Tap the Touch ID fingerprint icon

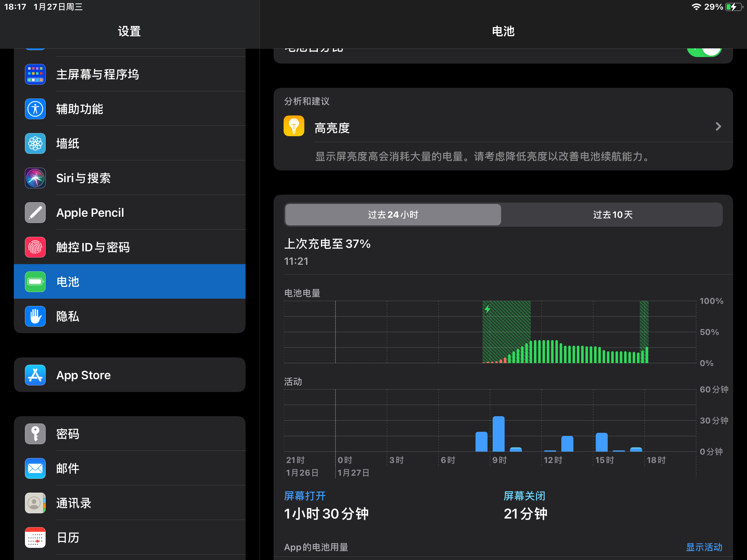point(35,247)
